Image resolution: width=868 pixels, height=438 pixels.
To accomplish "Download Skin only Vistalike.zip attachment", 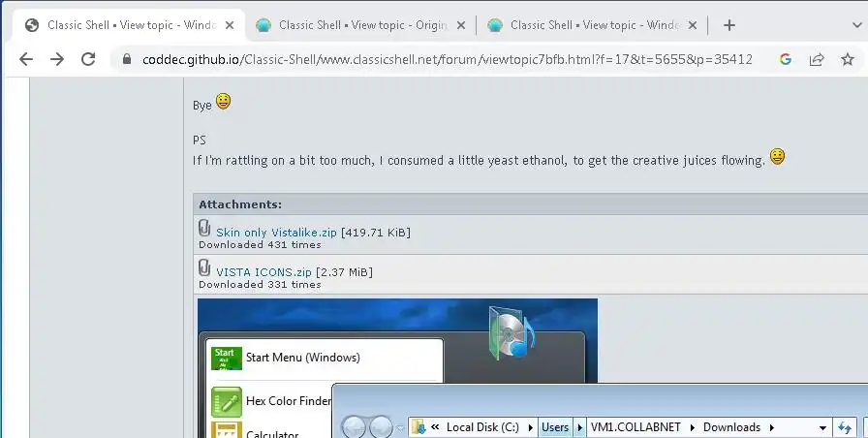I will [x=276, y=233].
